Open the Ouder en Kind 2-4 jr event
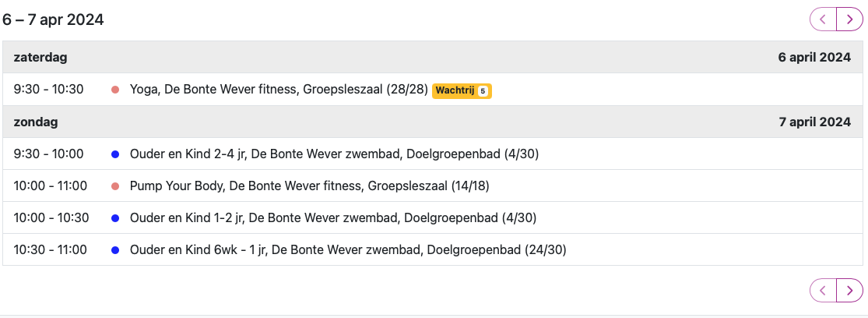This screenshot has height=318, width=868. [x=334, y=154]
